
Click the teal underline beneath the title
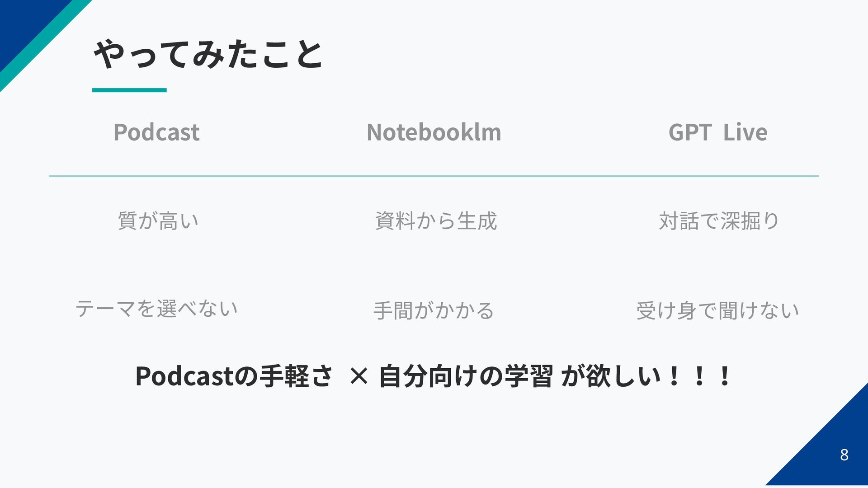coord(129,90)
